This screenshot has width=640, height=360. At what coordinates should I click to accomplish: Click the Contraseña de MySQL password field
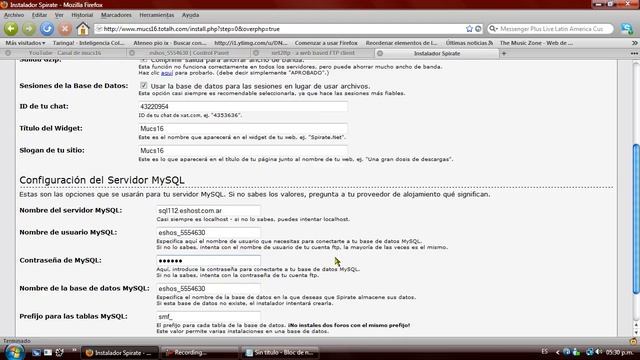point(208,260)
